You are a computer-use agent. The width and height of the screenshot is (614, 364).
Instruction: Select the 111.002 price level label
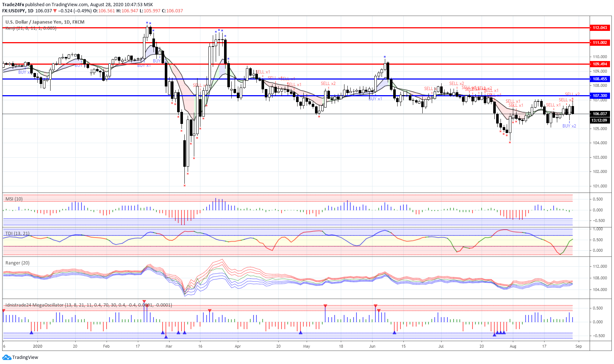tap(600, 43)
